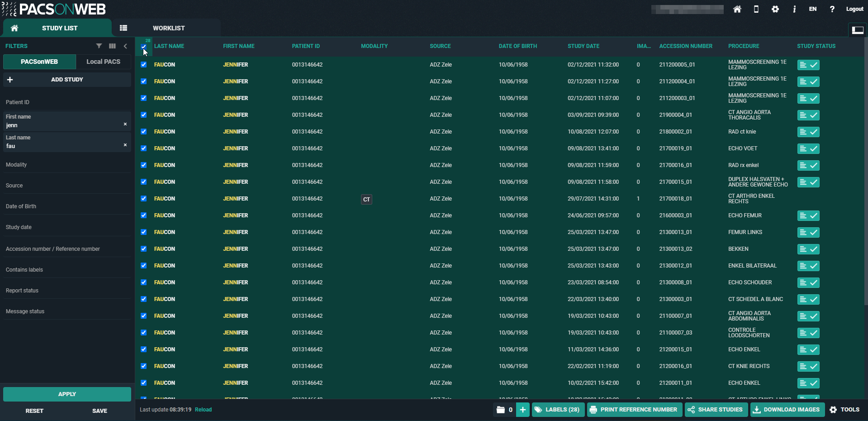Toggle the filter funnel icon in Filters
This screenshot has width=868, height=421.
tap(99, 46)
